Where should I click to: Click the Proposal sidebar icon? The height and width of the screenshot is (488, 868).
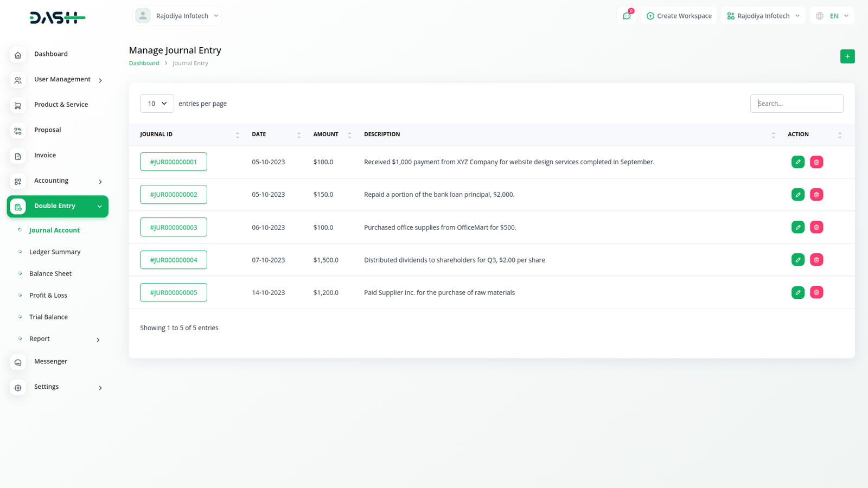[18, 131]
